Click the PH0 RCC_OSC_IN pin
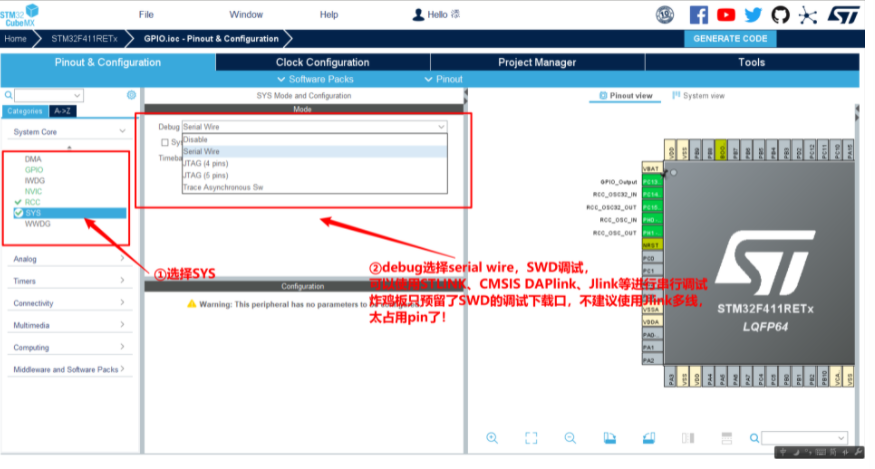This screenshot has height=469, width=875. click(652, 220)
